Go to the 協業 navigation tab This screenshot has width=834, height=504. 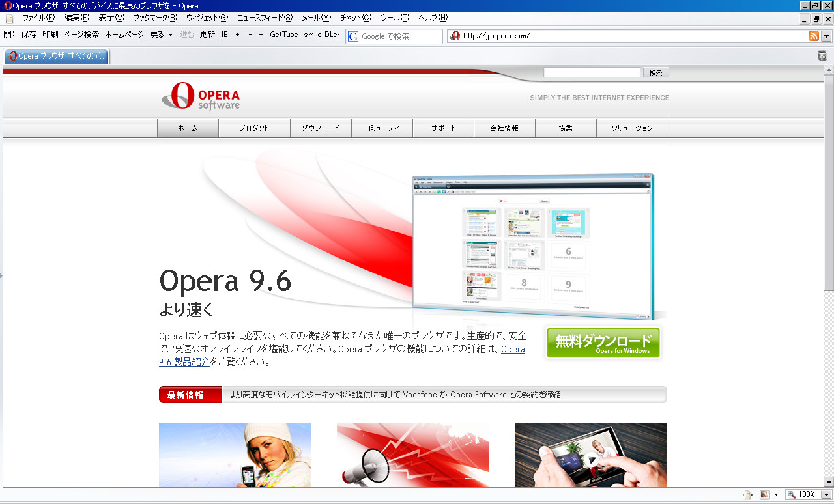point(566,128)
